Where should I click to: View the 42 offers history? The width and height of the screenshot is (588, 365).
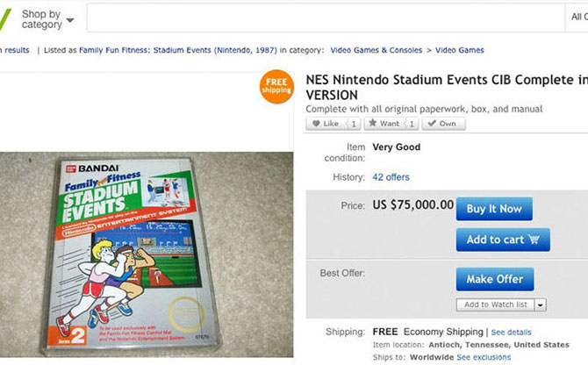(x=391, y=177)
